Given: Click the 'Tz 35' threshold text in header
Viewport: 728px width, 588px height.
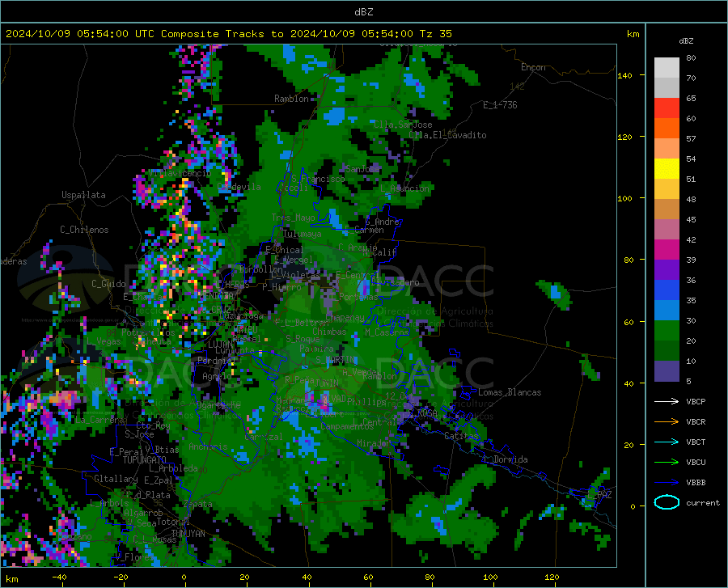Looking at the screenshot, I should click(435, 34).
